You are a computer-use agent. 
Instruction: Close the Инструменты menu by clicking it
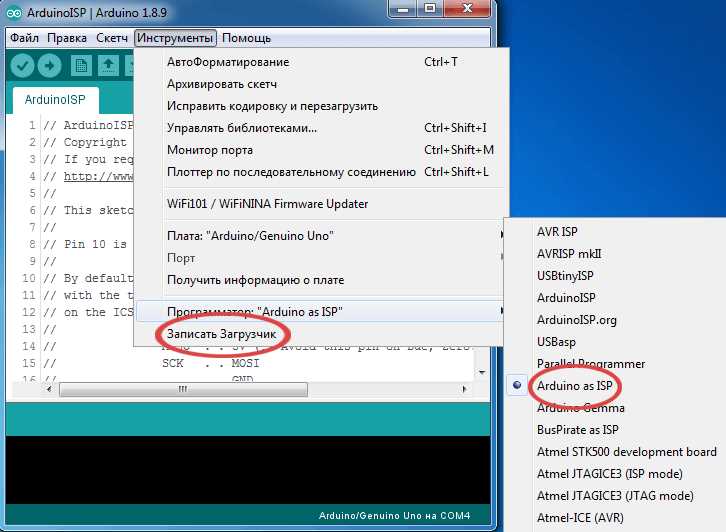pyautogui.click(x=175, y=38)
